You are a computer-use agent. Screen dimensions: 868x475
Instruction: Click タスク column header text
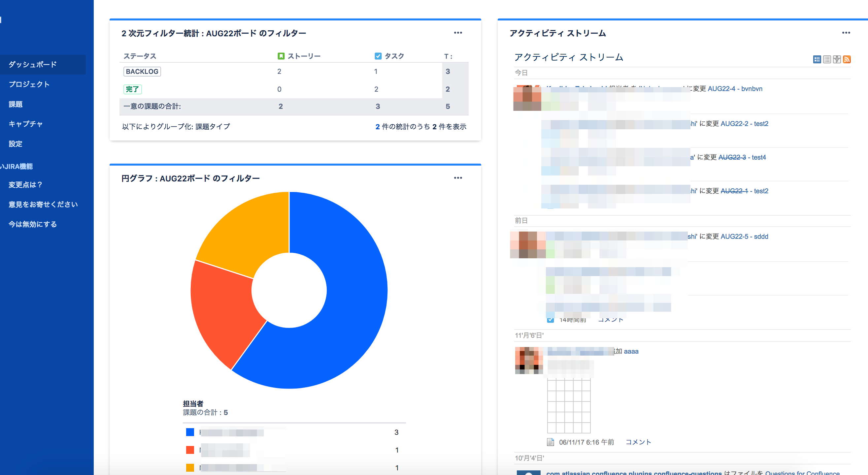pos(394,56)
